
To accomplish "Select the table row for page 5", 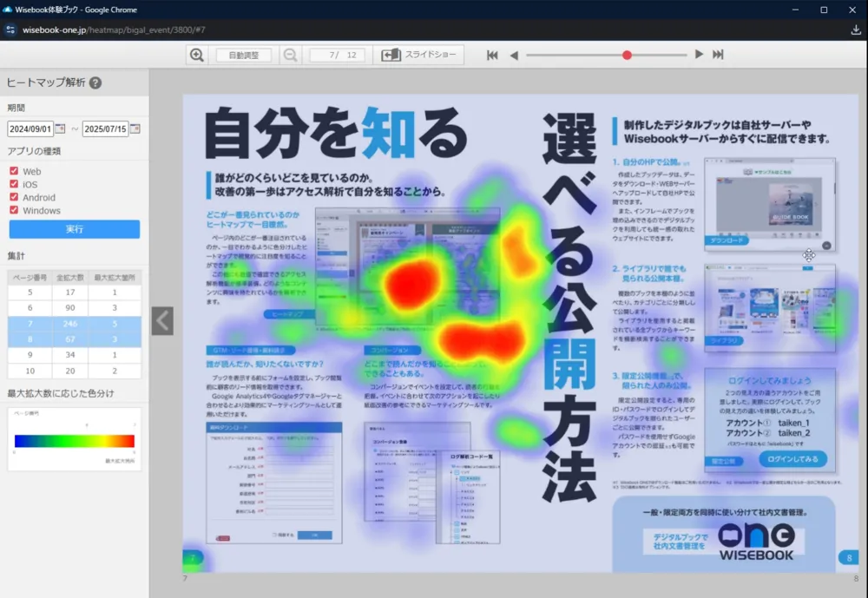I will pyautogui.click(x=74, y=292).
